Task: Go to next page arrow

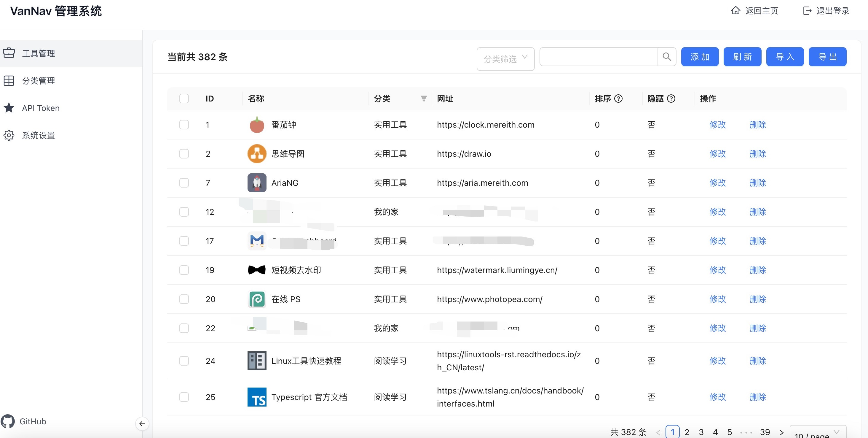Action: (x=781, y=432)
